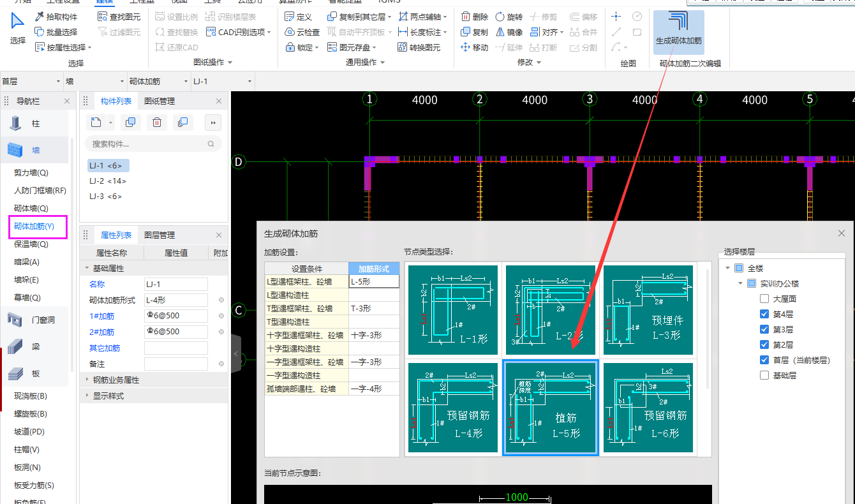
Task: Open the 墙 category dropdown
Action: pyautogui.click(x=95, y=81)
